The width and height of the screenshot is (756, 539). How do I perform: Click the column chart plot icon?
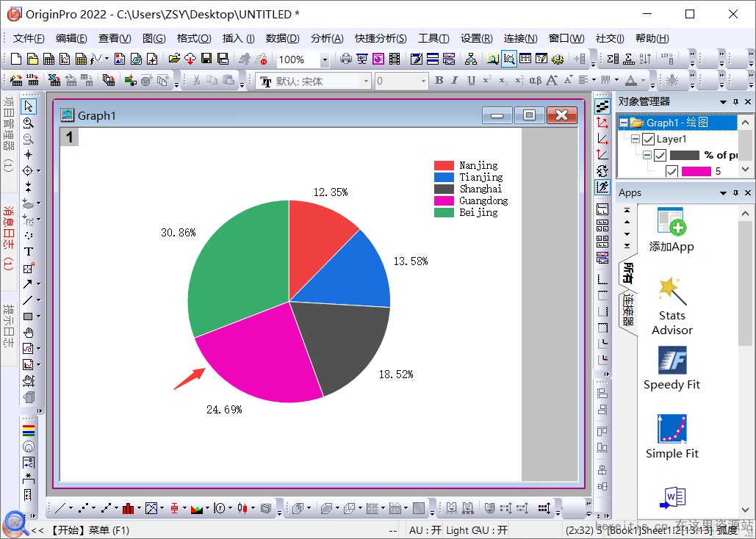pos(128,508)
